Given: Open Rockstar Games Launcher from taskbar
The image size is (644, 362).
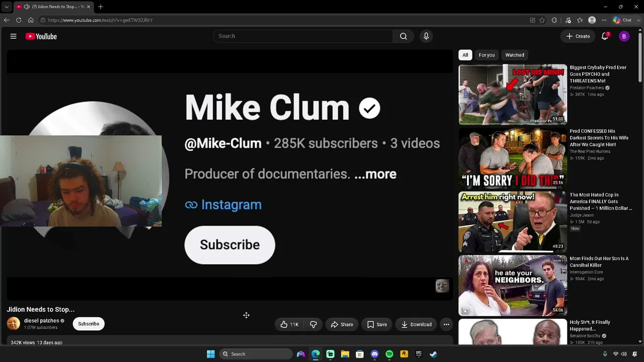Looking at the screenshot, I should tap(404, 354).
